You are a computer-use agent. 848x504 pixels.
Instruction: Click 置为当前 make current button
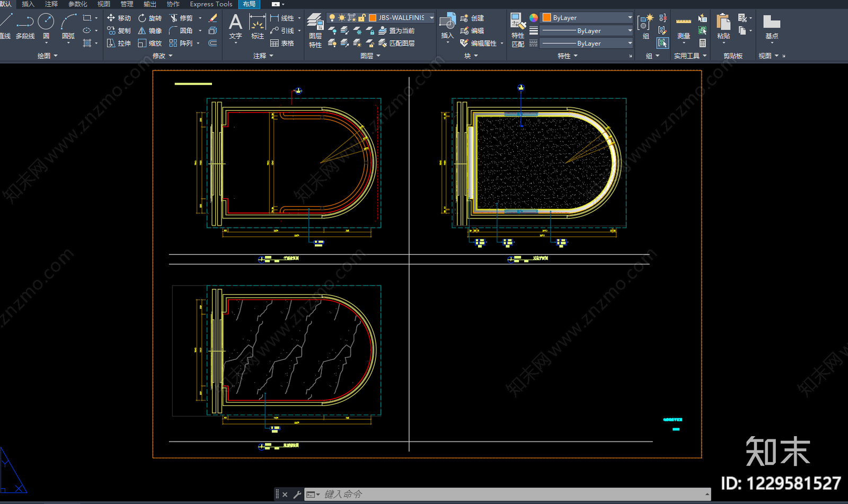396,31
